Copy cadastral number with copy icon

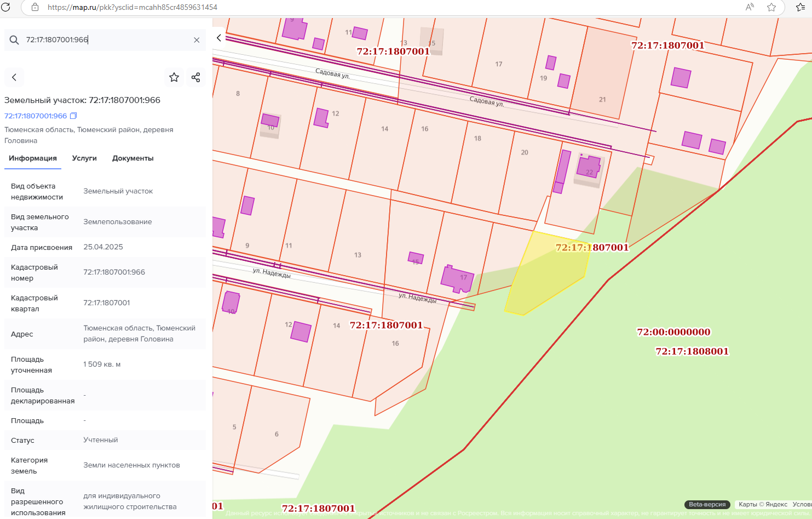[73, 116]
